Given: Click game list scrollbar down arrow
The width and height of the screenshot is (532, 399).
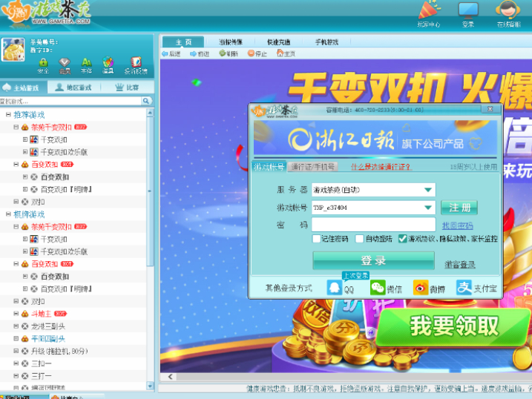Looking at the screenshot, I should coord(150,386).
